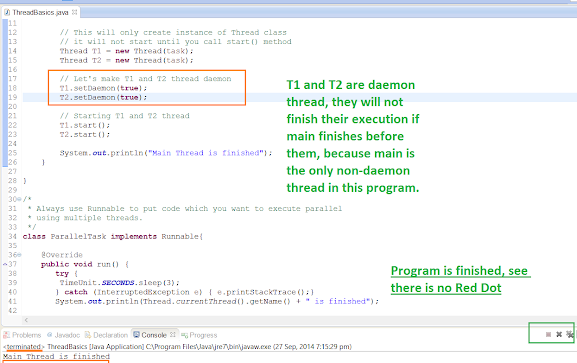Close the ThreadBasics.java editor tab

tap(74, 12)
